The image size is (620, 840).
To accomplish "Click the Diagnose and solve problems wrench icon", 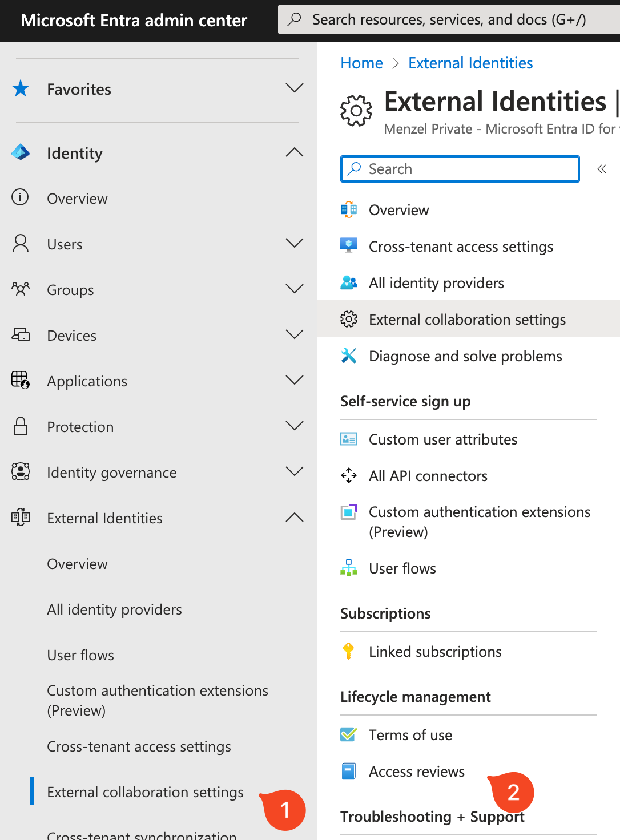I will click(x=348, y=356).
